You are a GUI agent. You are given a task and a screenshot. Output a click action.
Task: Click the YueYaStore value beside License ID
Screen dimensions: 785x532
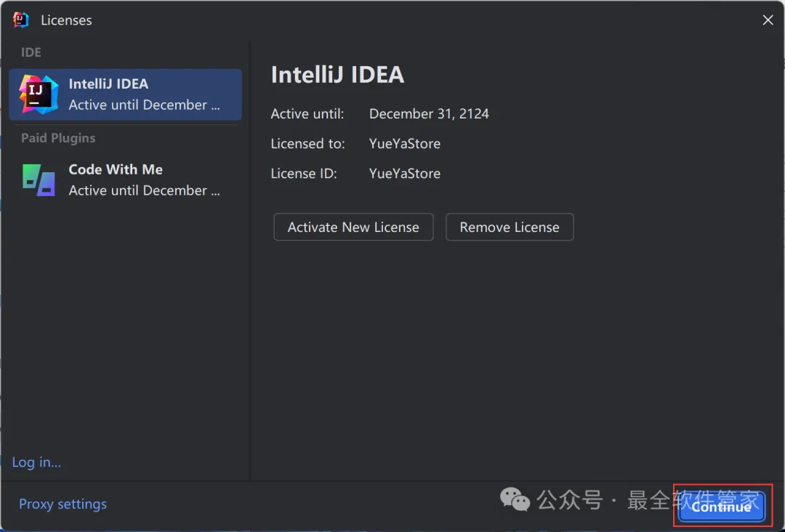405,174
